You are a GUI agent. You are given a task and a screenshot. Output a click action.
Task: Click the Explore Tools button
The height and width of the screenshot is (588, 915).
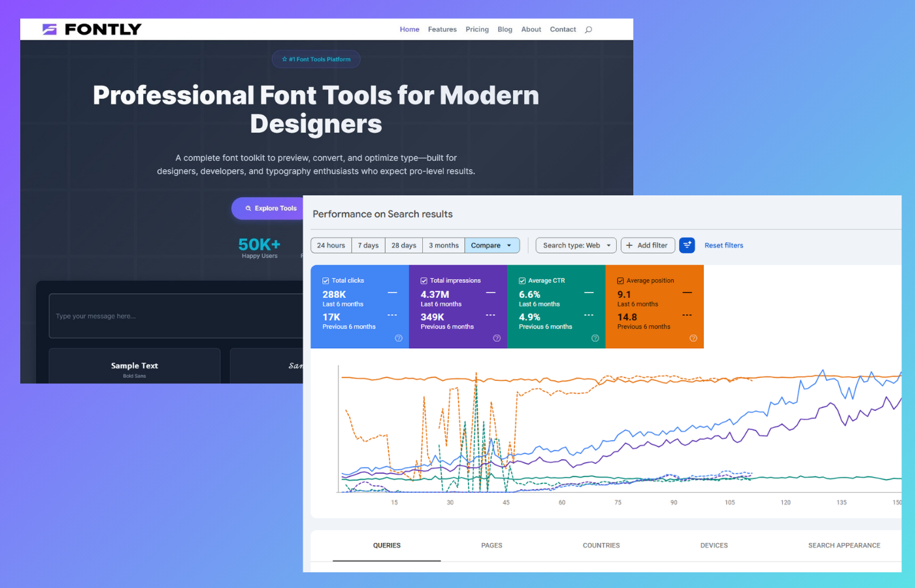tap(267, 208)
